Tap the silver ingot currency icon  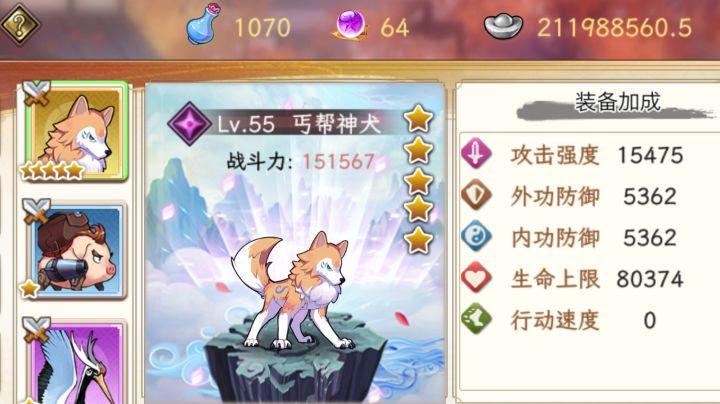coord(504,26)
